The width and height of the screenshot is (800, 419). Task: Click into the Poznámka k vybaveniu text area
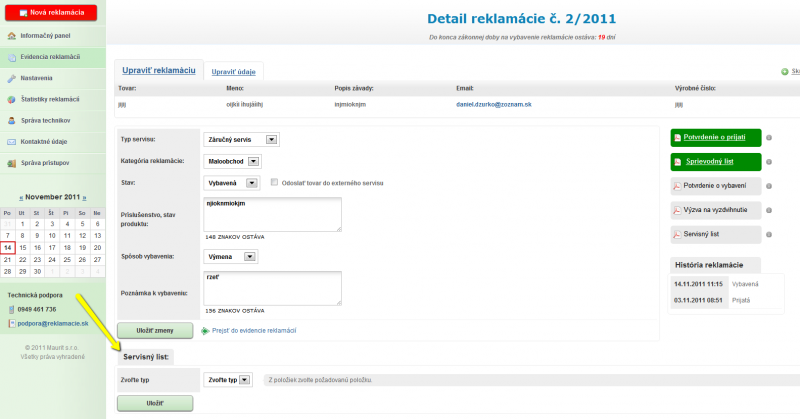pos(272,288)
